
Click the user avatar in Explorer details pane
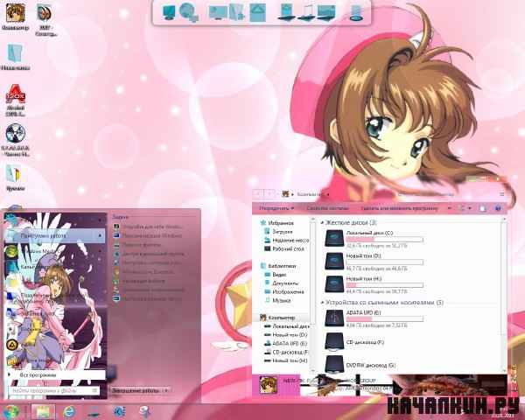tap(269, 385)
